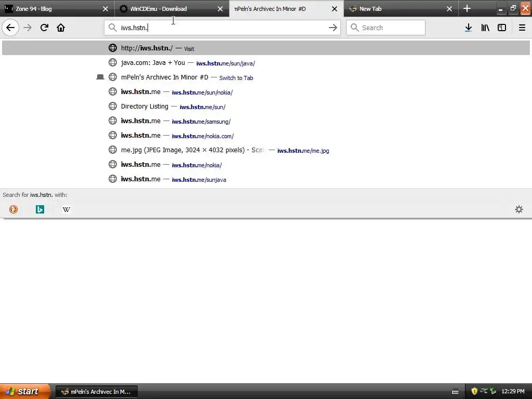Switch to Tab mPeln's Archivec suggestion
Viewport: 532px width, 399px height.
pos(265,77)
